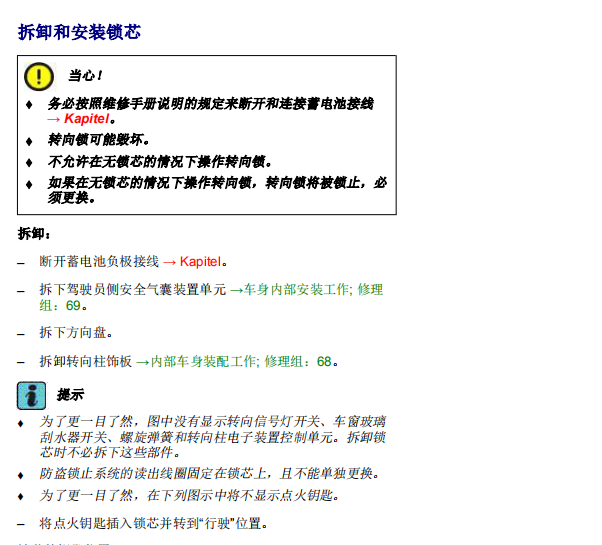Click the blue info tip icon
This screenshot has height=546, width=602.
[x=31, y=395]
